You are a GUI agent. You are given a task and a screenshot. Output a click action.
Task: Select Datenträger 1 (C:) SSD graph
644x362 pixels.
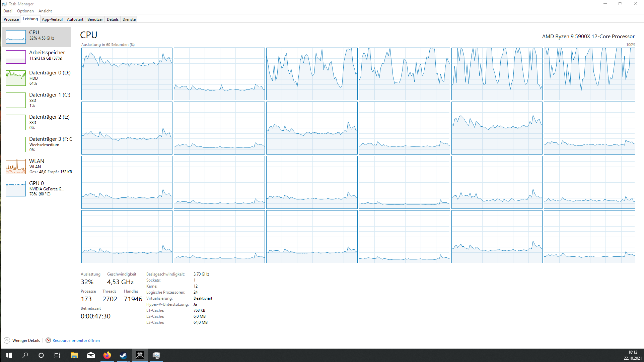coord(16,100)
